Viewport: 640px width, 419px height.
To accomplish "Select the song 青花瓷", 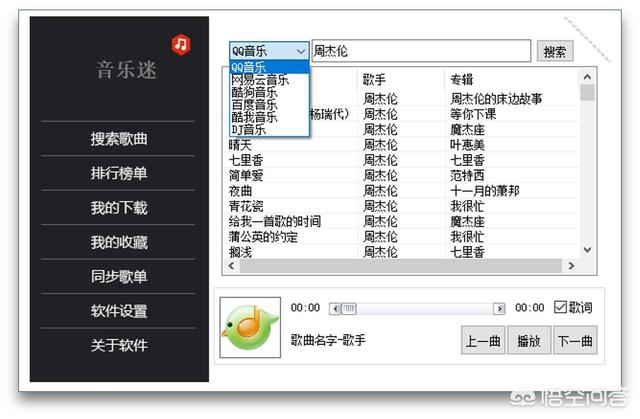I will click(x=246, y=206).
